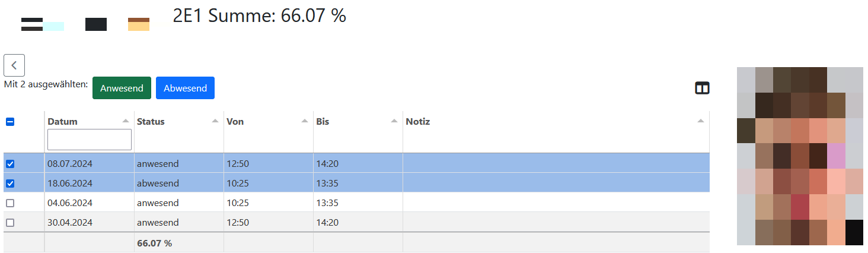Image resolution: width=868 pixels, height=253 pixels.
Task: Click the back chevron button
Action: pyautogui.click(x=14, y=65)
